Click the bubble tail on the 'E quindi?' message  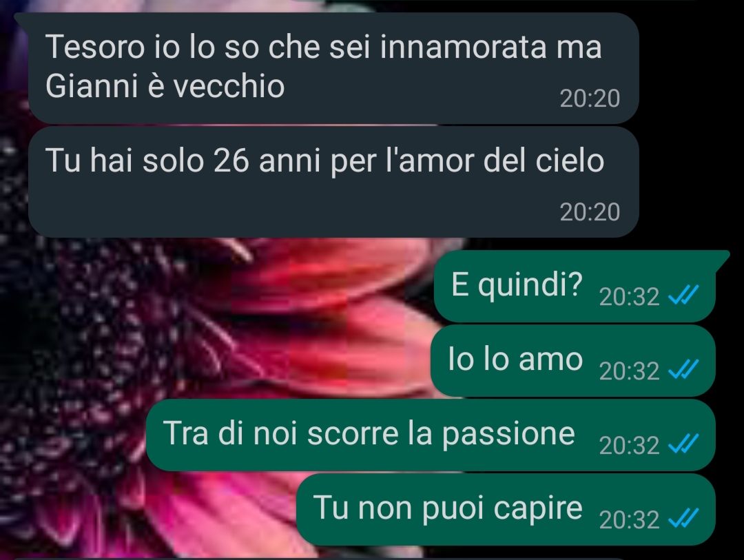point(722,258)
